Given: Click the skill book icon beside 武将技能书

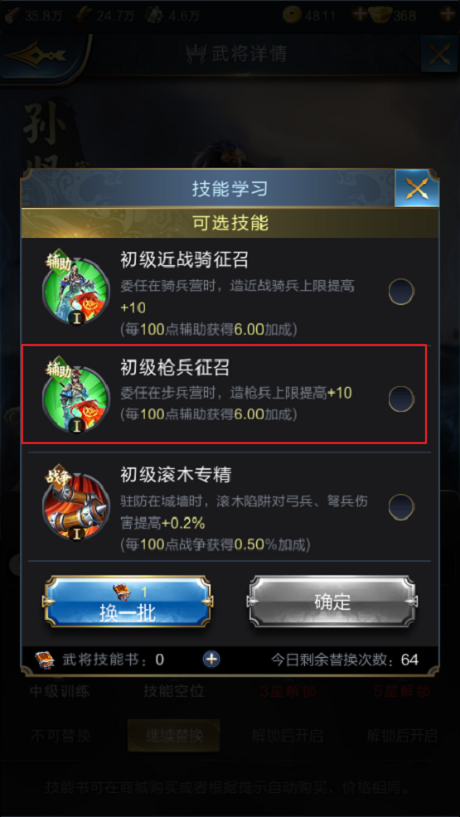Looking at the screenshot, I should tap(44, 660).
